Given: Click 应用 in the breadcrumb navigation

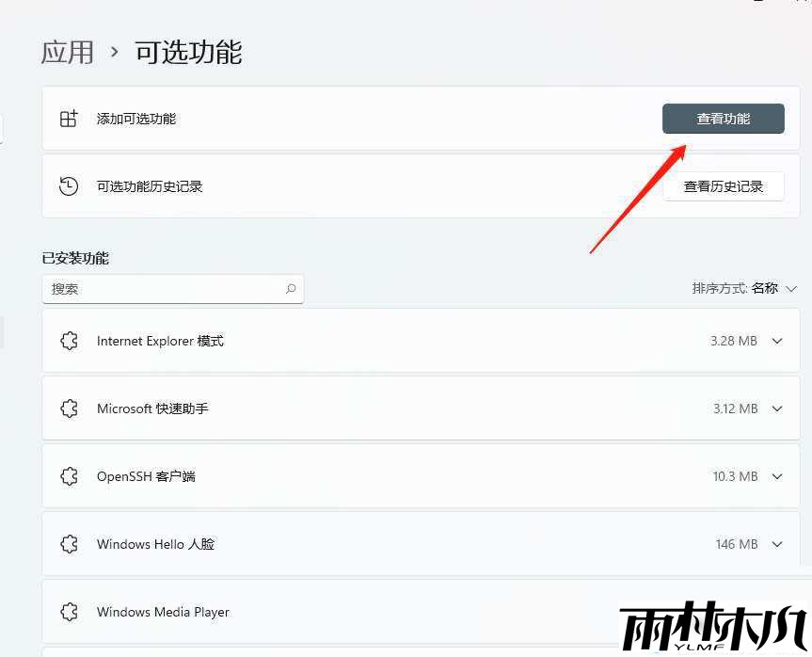Looking at the screenshot, I should [67, 53].
